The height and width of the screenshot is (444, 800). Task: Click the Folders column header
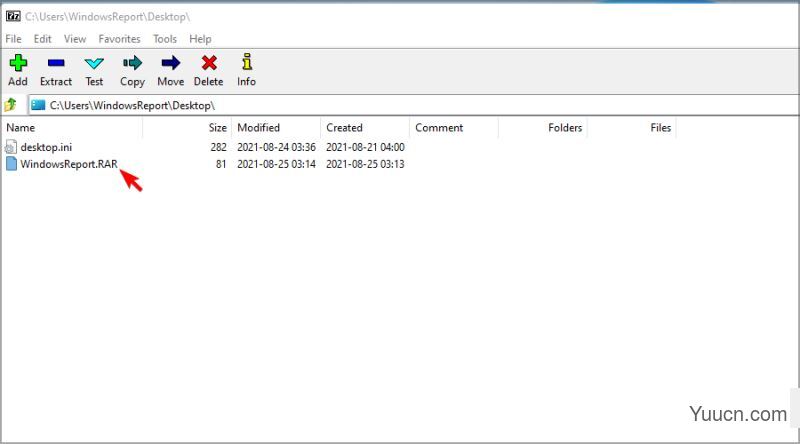coord(543,128)
